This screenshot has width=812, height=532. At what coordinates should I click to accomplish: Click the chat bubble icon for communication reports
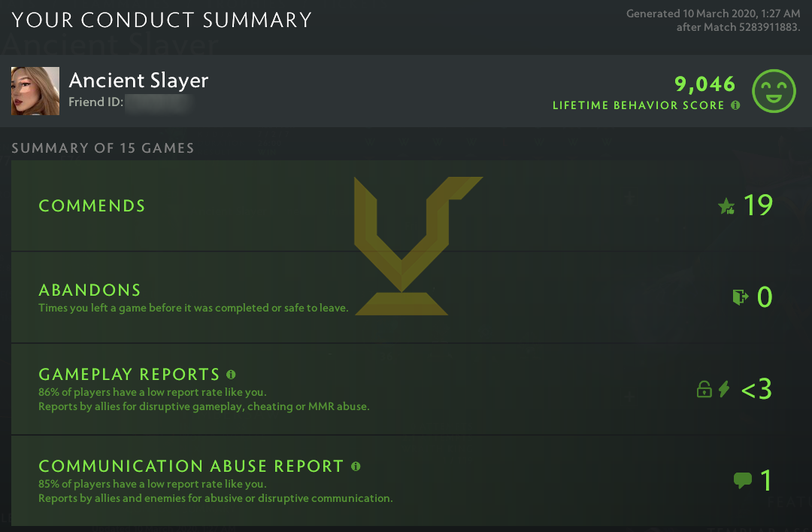[x=742, y=480]
